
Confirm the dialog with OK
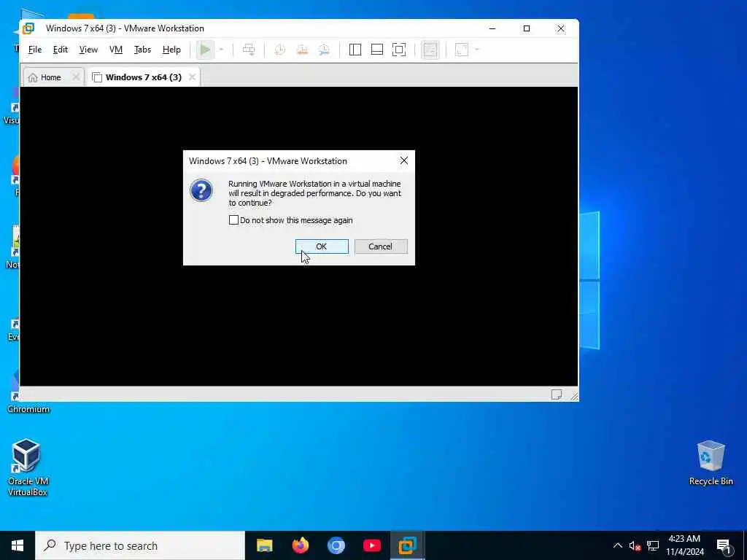[322, 246]
